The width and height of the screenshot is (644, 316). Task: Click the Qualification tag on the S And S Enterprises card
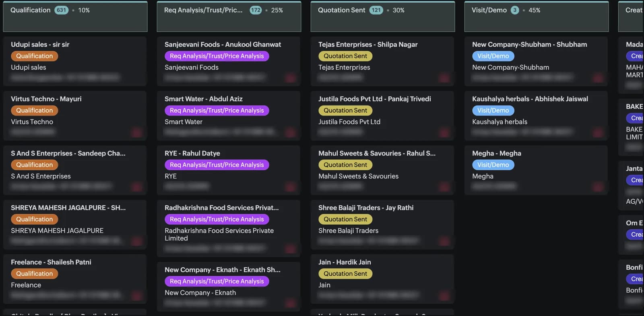click(x=35, y=165)
